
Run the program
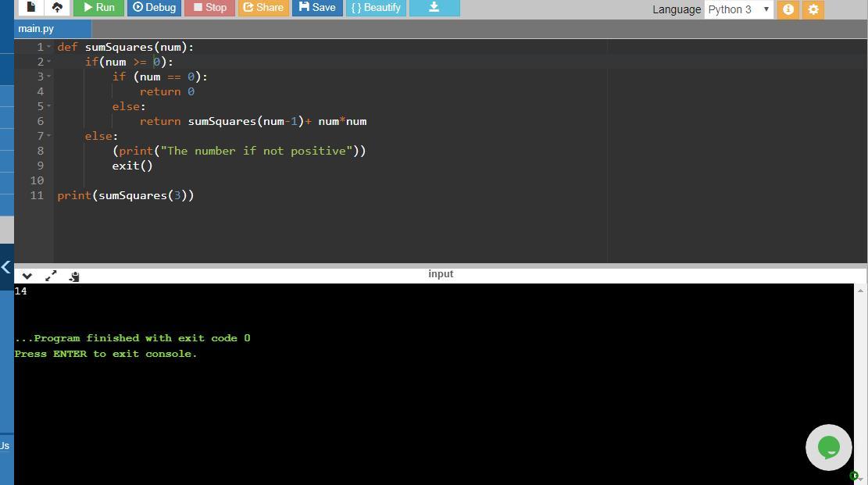pyautogui.click(x=98, y=7)
